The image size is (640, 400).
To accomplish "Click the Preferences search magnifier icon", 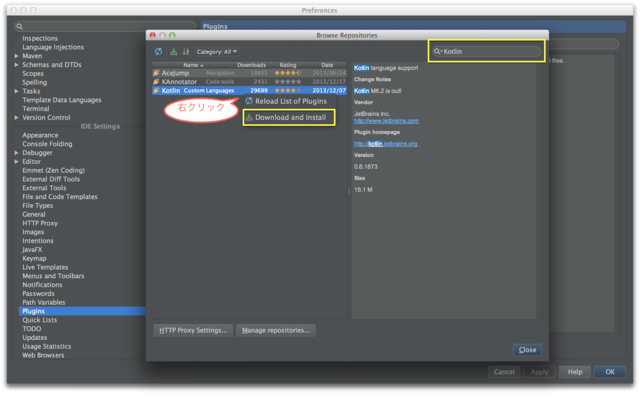I will click(19, 27).
